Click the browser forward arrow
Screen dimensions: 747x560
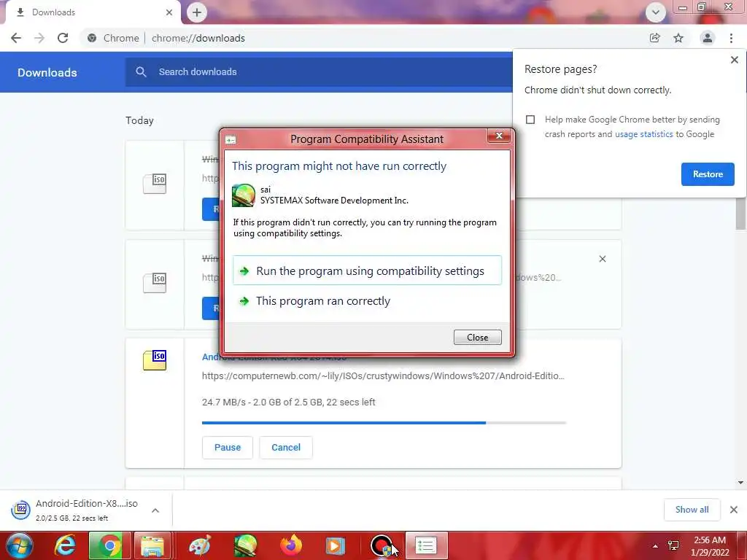(x=39, y=38)
